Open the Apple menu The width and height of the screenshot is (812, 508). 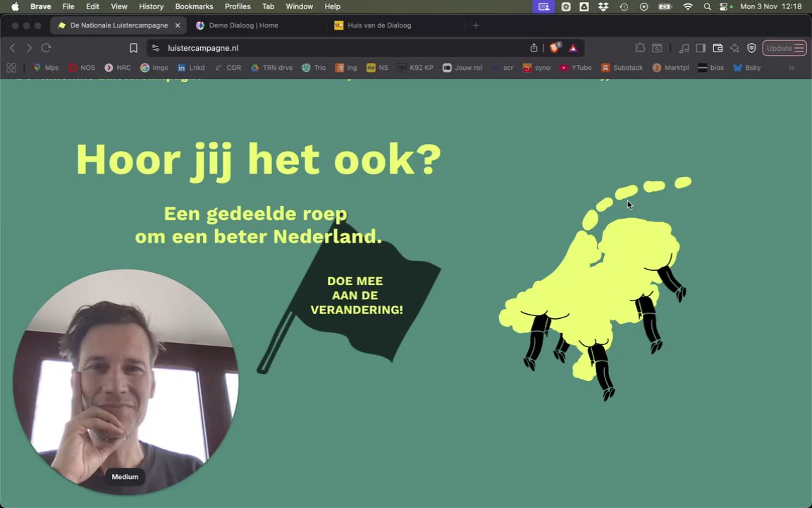coord(15,7)
